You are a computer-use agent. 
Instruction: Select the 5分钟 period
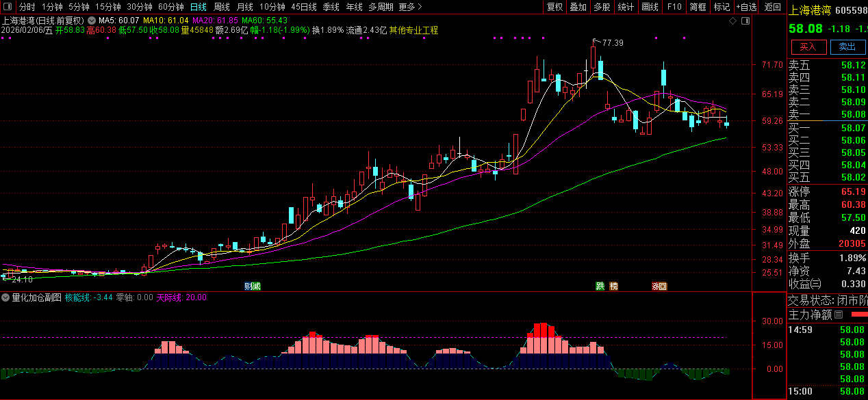click(79, 7)
